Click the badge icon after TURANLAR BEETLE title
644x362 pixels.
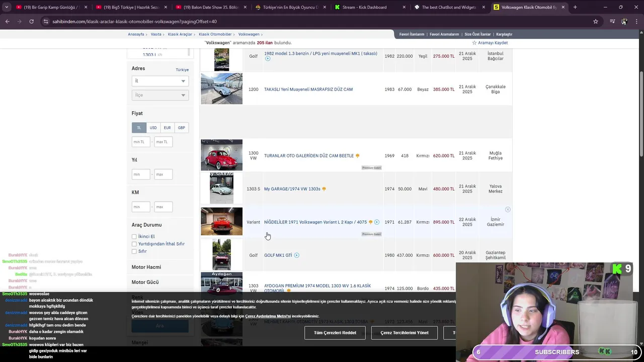click(x=358, y=156)
